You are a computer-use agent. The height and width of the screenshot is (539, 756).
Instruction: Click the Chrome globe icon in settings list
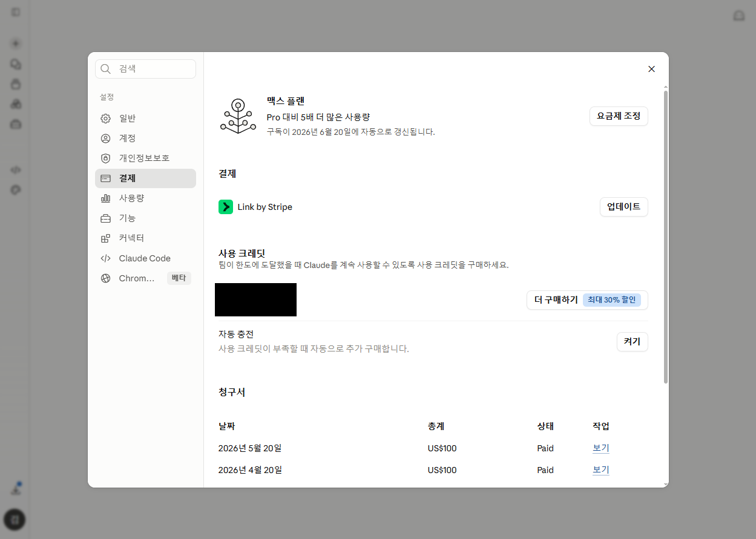[105, 278]
